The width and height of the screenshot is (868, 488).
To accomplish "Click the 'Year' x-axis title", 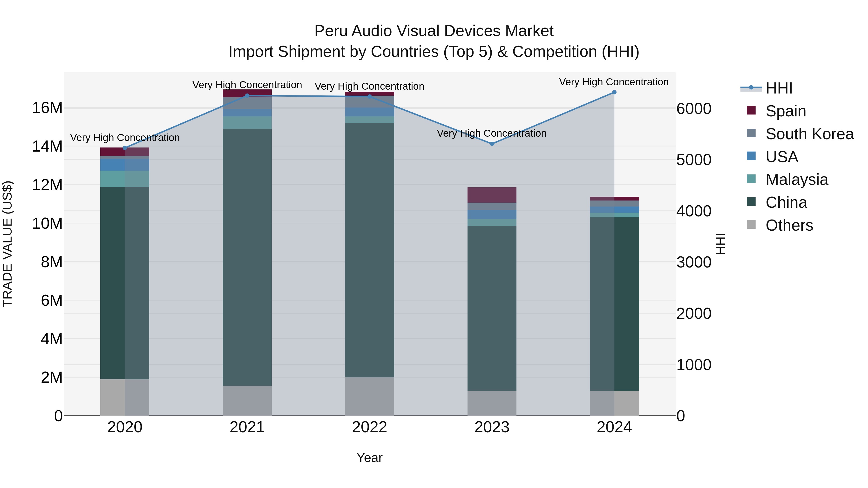I will pyautogui.click(x=369, y=458).
